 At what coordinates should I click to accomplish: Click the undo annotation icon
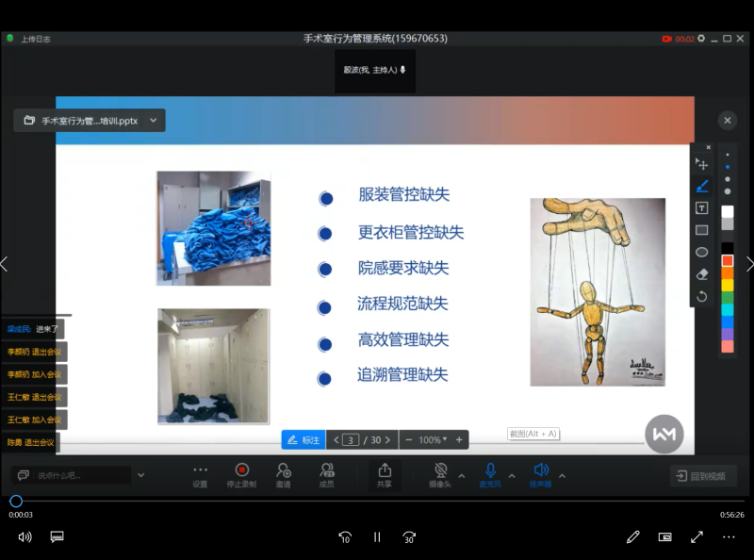coord(701,296)
